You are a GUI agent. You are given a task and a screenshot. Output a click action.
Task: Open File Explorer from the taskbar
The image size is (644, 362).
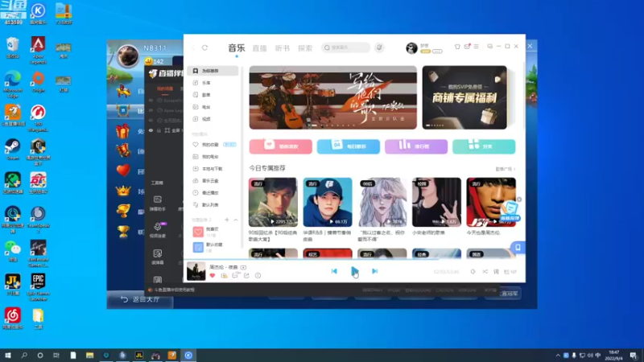(x=89, y=356)
